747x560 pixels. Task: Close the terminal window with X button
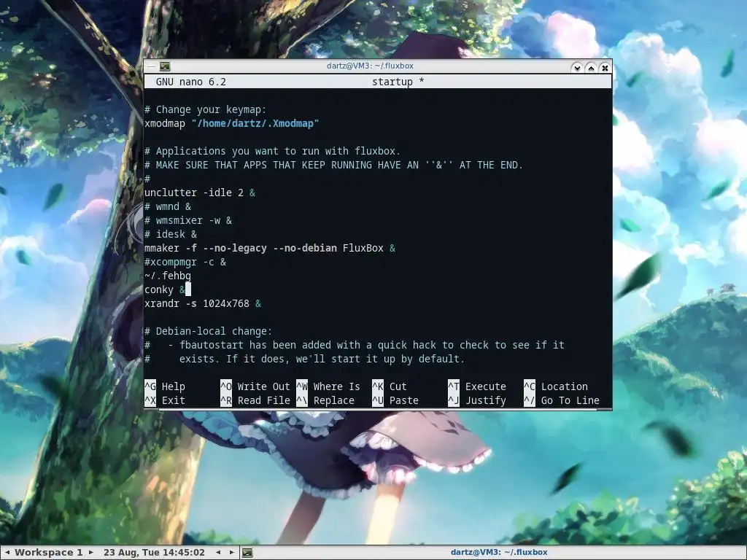(605, 68)
